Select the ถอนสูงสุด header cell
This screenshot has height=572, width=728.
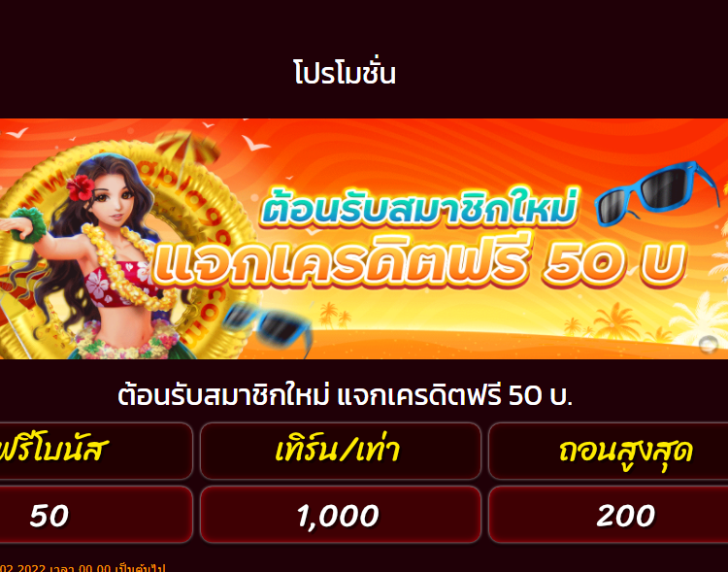tap(609, 451)
